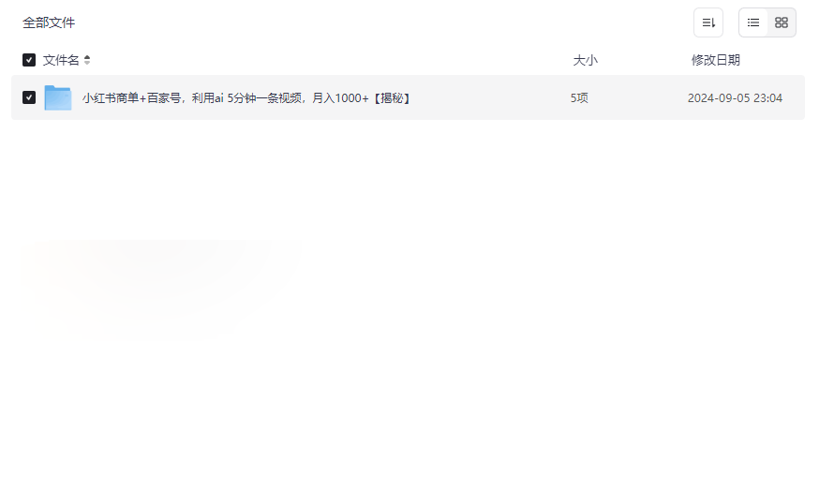Click the sort arrows beside 文件名
The height and width of the screenshot is (504, 819).
click(x=87, y=60)
